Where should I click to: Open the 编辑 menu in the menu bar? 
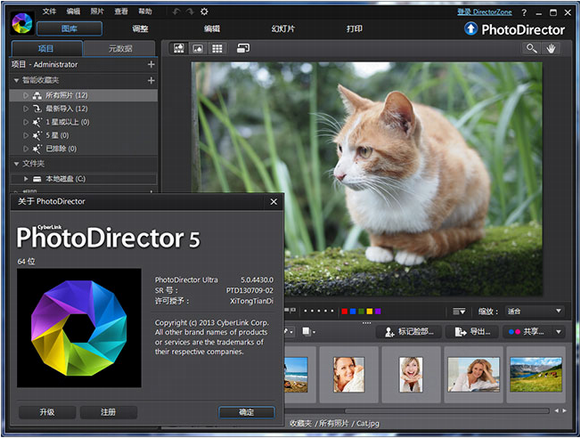tap(73, 11)
